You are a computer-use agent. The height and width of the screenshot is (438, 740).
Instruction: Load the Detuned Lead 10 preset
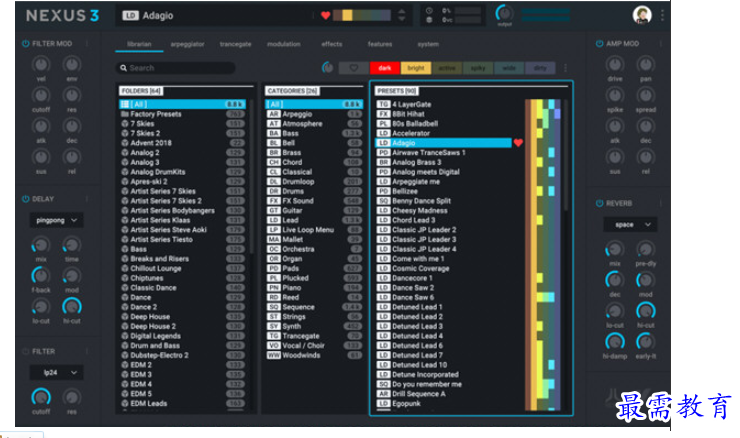(x=444, y=365)
